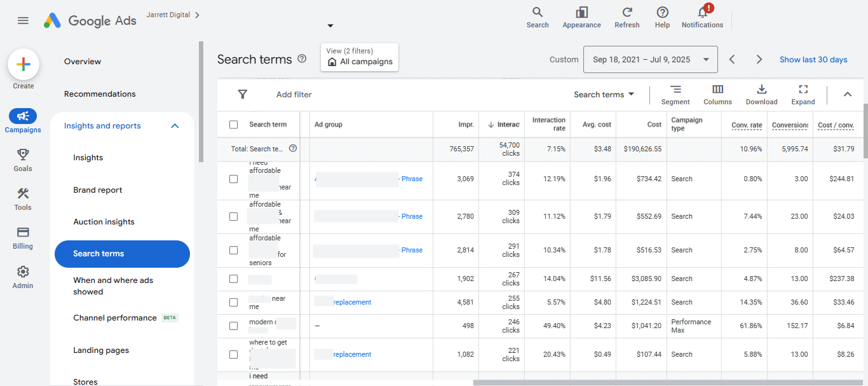Collapse the Insights and reports section
Screen dimensions: 868x386
tap(175, 126)
